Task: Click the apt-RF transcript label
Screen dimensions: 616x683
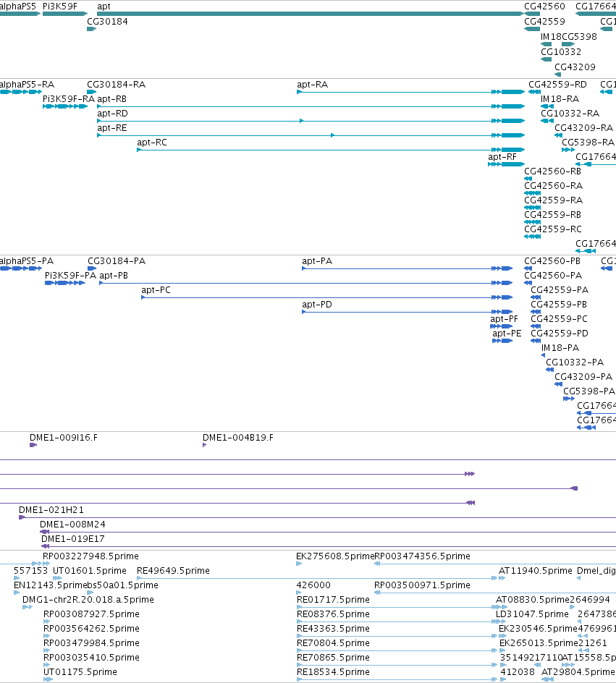Action: tap(502, 157)
